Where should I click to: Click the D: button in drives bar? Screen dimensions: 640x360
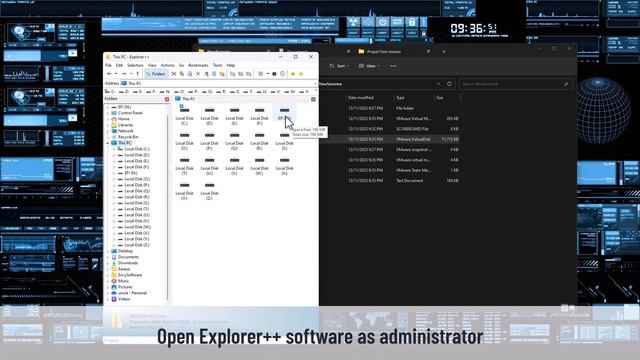[124, 91]
